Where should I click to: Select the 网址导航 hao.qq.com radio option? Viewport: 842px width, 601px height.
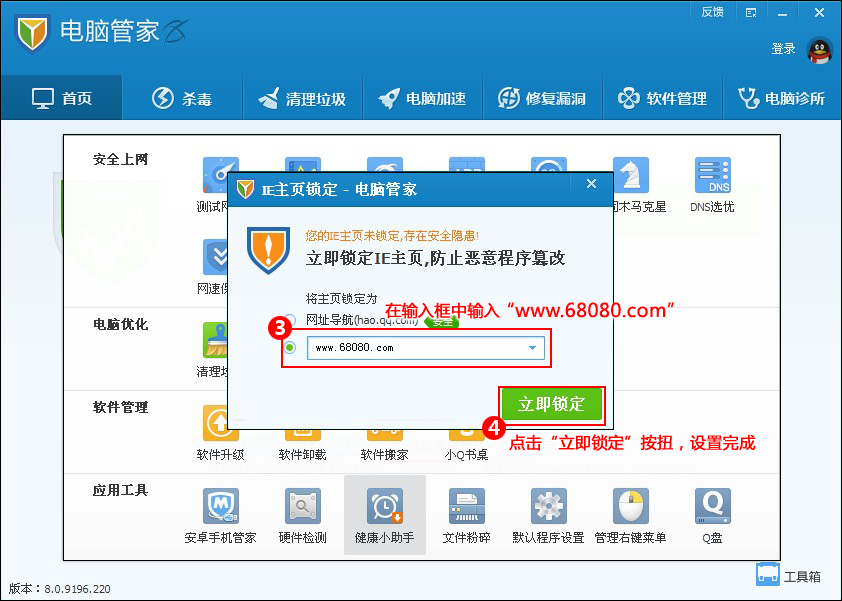point(290,320)
